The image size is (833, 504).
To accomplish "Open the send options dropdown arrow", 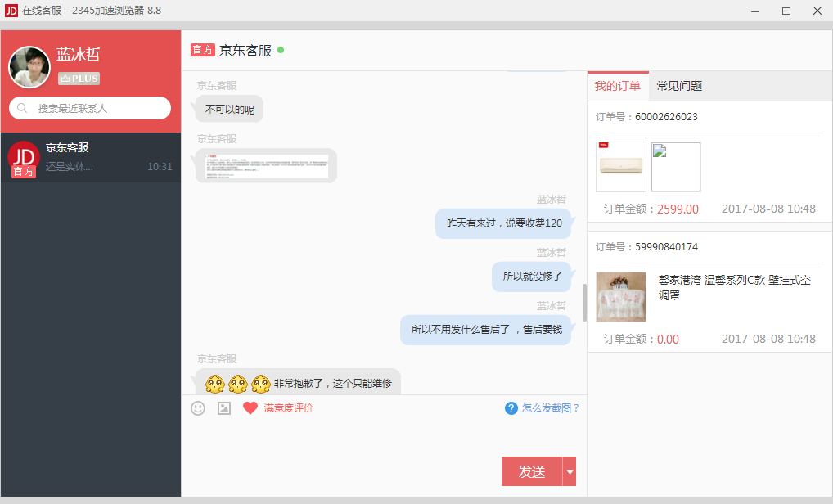I will tap(570, 471).
